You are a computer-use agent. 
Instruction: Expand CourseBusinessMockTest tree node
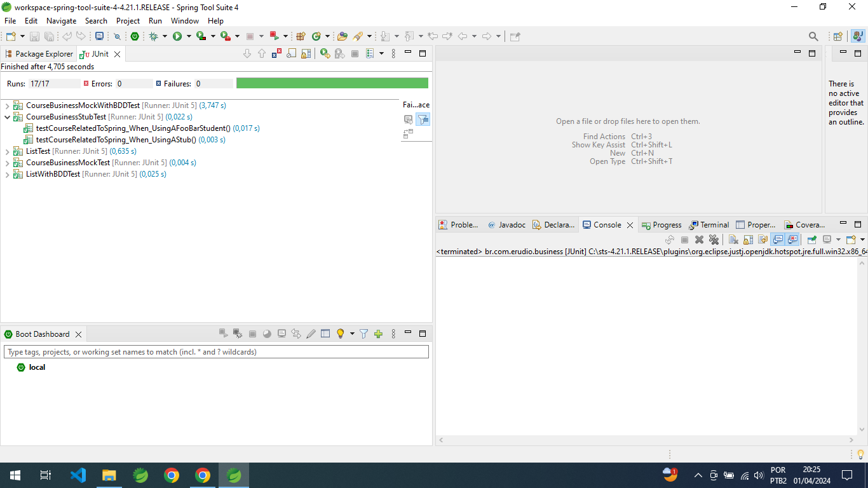pos(7,163)
